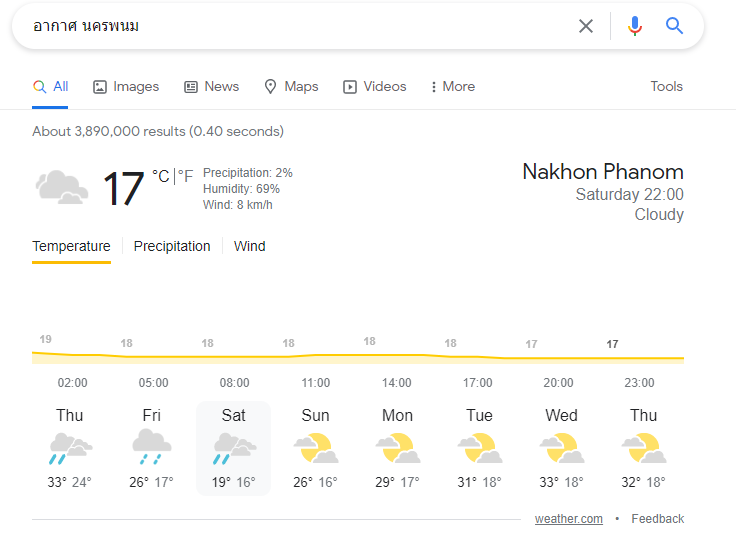Switch to the Wind tab

click(250, 246)
